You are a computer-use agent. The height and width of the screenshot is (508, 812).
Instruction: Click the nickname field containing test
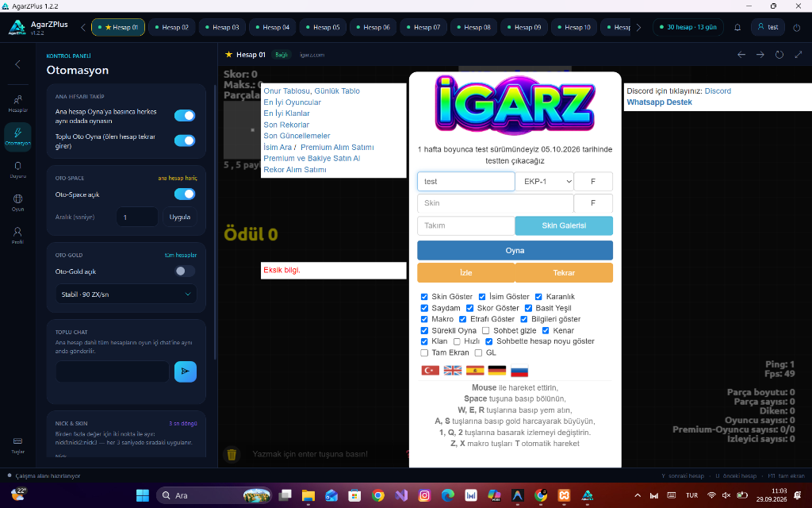466,182
